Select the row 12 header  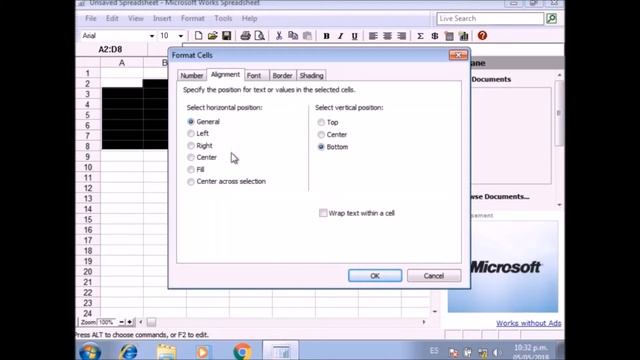(88, 188)
